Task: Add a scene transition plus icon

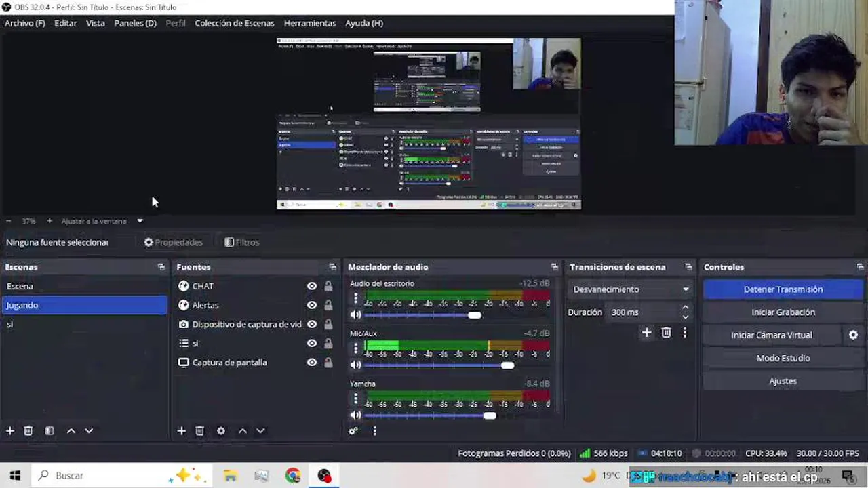Action: (x=647, y=333)
